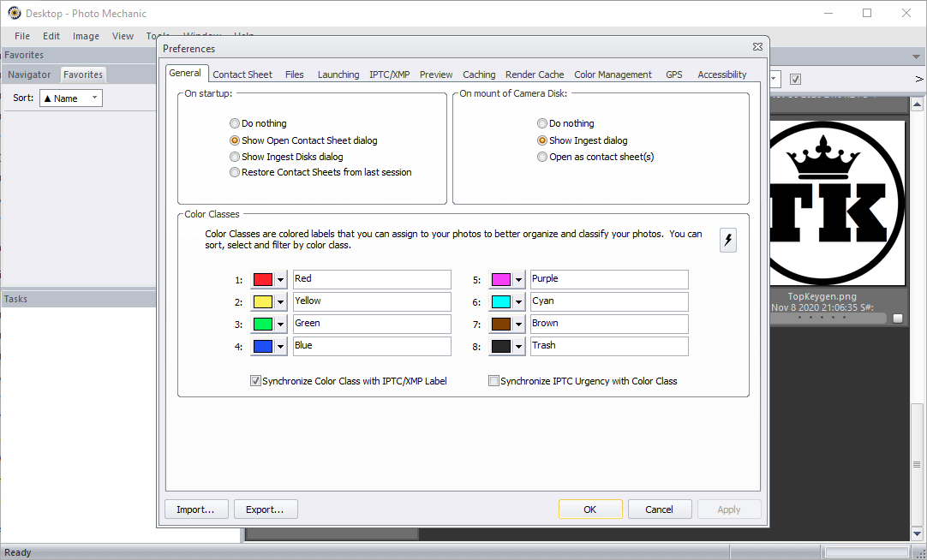Open dropdown arrow for color class 6 Cyan
The height and width of the screenshot is (560, 927).
(518, 302)
